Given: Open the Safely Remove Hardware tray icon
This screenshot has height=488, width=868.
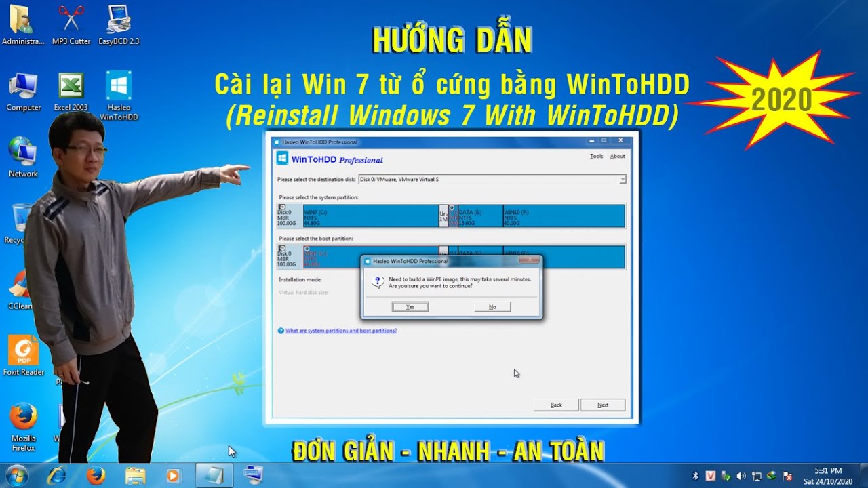Looking at the screenshot, I should tap(726, 476).
